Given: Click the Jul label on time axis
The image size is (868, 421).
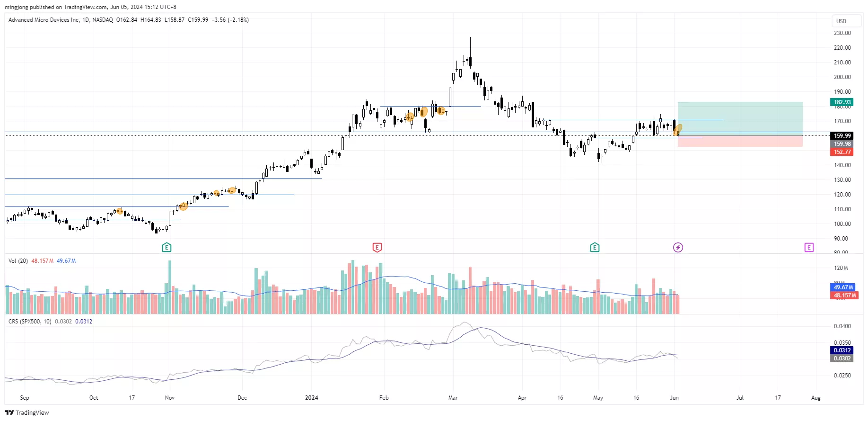Looking at the screenshot, I should 740,398.
